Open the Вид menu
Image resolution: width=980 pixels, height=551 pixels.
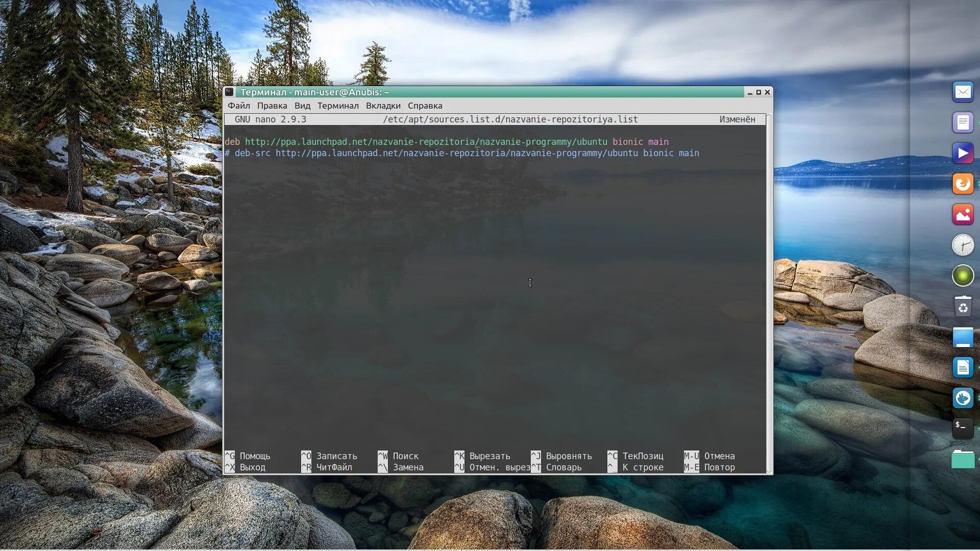pyautogui.click(x=302, y=106)
